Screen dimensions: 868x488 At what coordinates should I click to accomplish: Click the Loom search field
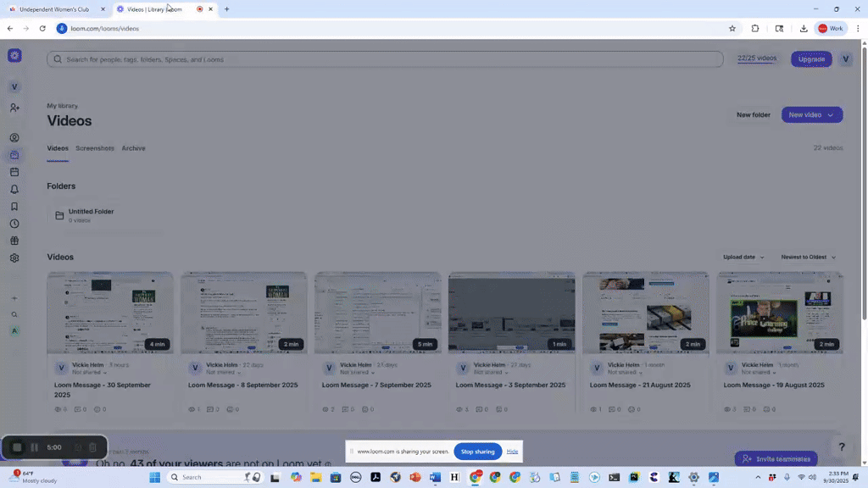[385, 59]
